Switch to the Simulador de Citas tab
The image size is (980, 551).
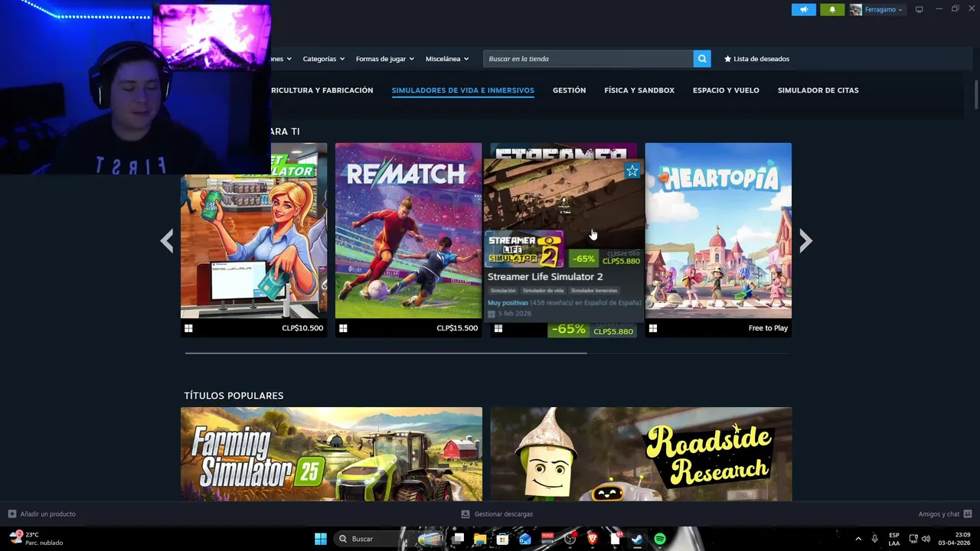(818, 90)
